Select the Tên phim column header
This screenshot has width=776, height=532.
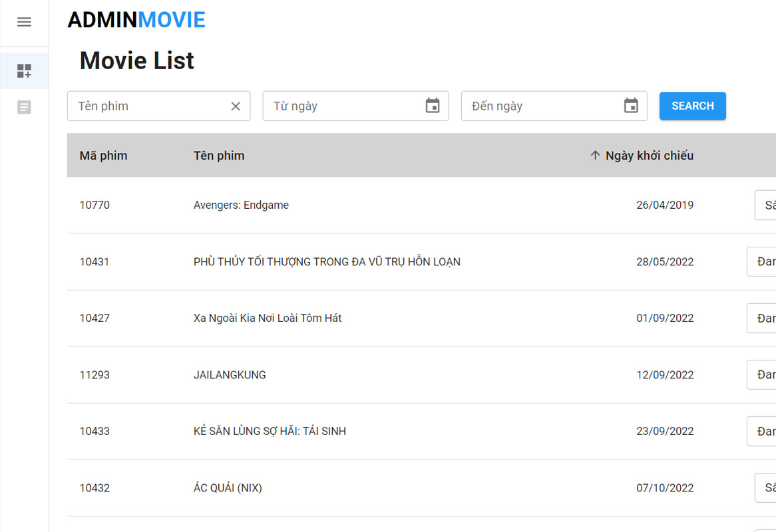point(218,155)
